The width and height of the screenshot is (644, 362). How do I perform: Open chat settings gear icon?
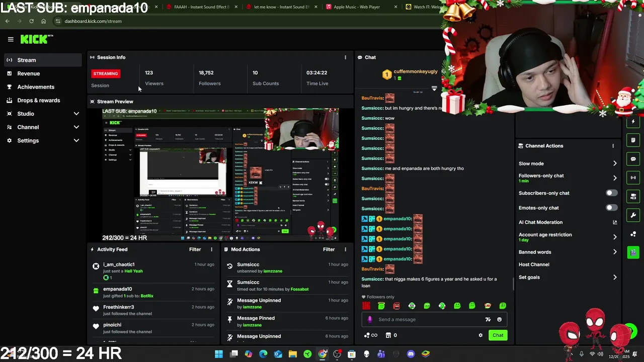tap(480, 335)
